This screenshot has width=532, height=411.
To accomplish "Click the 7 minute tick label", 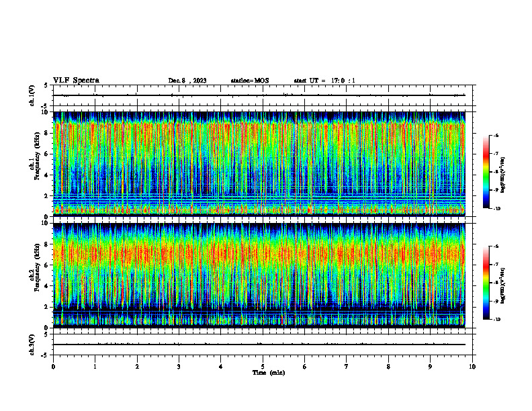I will pos(347,367).
